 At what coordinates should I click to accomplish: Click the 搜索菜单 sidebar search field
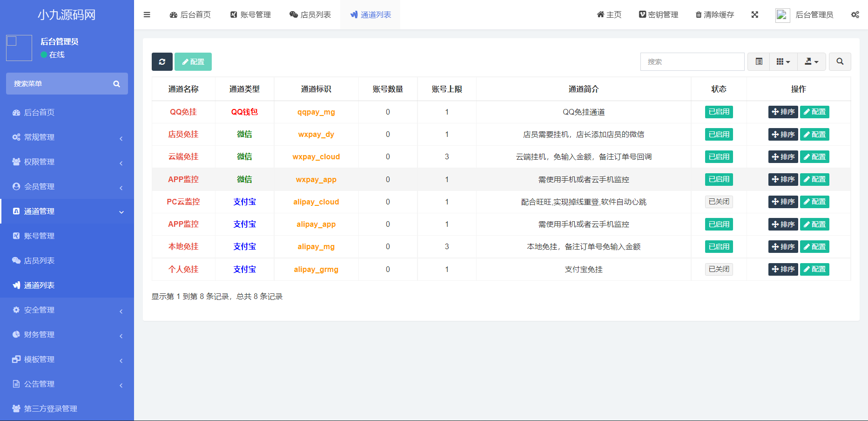(x=67, y=84)
